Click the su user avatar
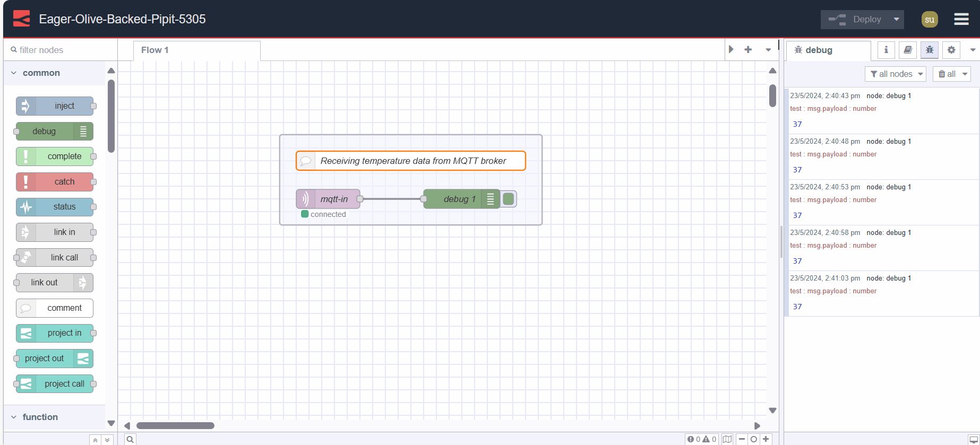Image resolution: width=980 pixels, height=445 pixels. 930,19
